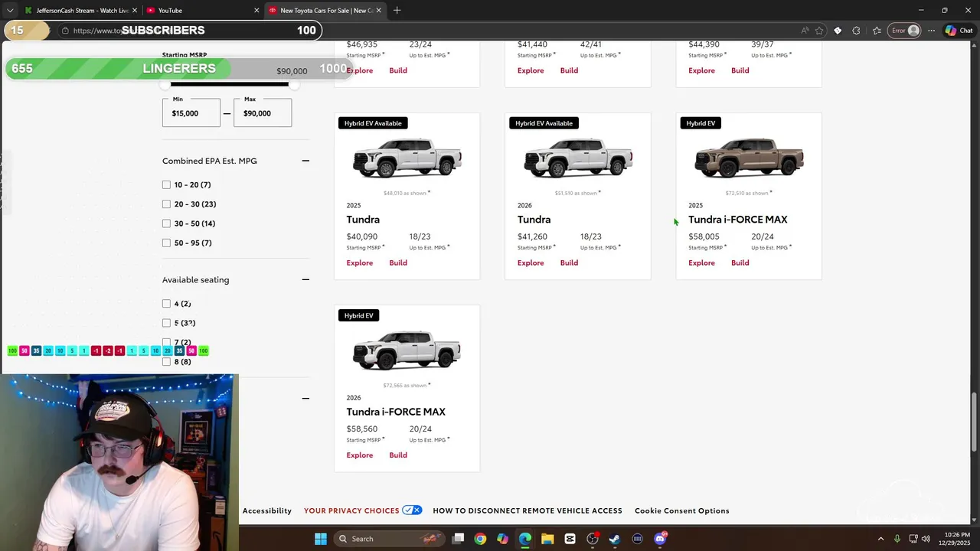This screenshot has width=980, height=551.
Task: Open the Steam taskbar icon
Action: coord(615,539)
